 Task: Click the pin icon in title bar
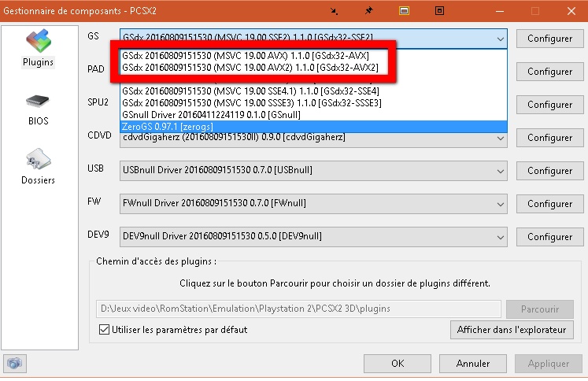[x=369, y=10]
